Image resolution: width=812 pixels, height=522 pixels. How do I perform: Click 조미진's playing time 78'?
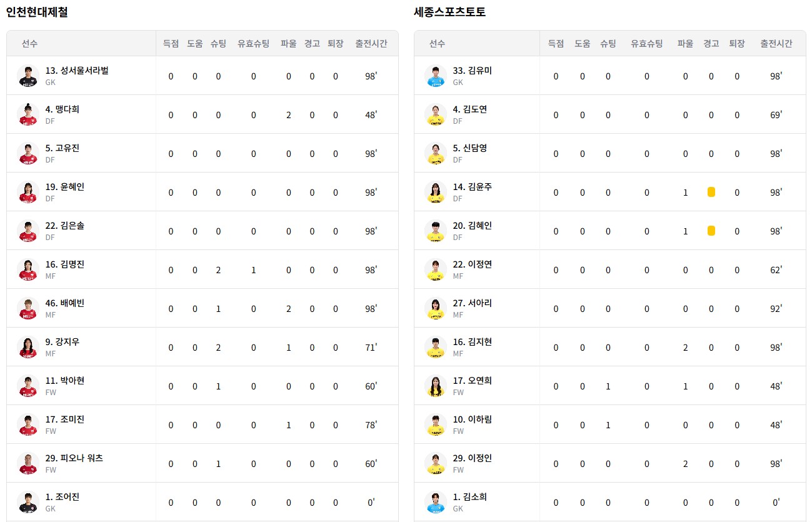click(x=371, y=425)
